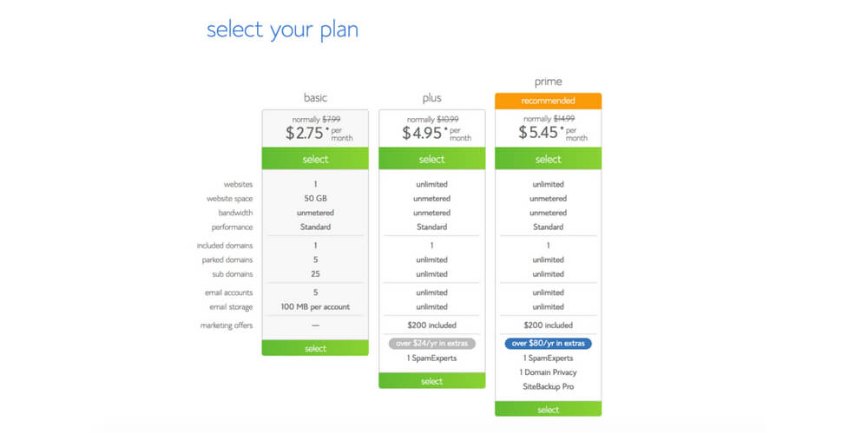Viewport: 868px width, 434px height.
Task: Select the 'plus' plan title
Action: (431, 97)
